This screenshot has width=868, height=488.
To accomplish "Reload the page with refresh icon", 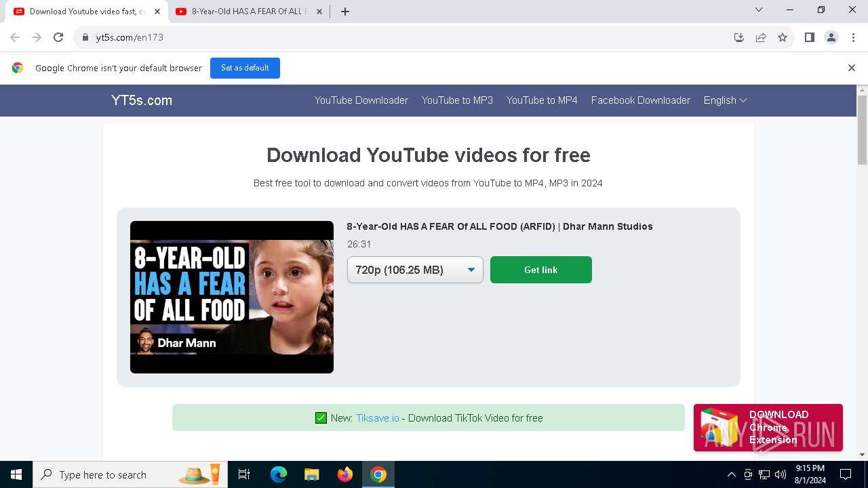I will [58, 37].
